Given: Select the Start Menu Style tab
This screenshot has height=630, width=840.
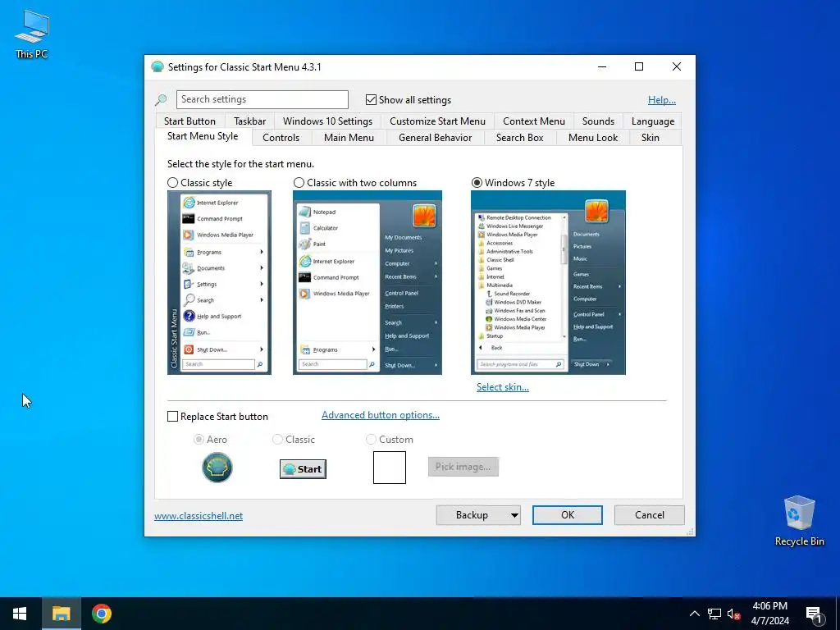Looking at the screenshot, I should 203,136.
